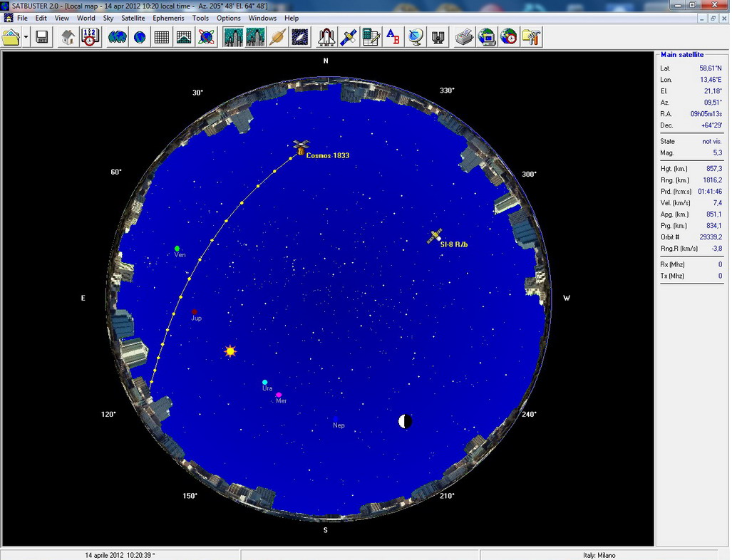Click the Jupiter planet marker
The image size is (732, 560).
tap(194, 312)
